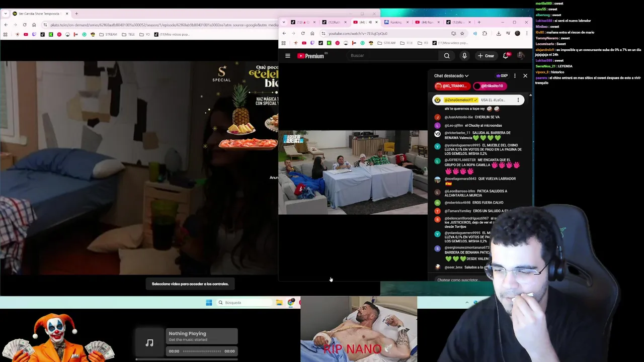Open (11)Mira videos bookmark in YouTube window
Image resolution: width=644 pixels, height=362 pixels.
pyautogui.click(x=450, y=43)
